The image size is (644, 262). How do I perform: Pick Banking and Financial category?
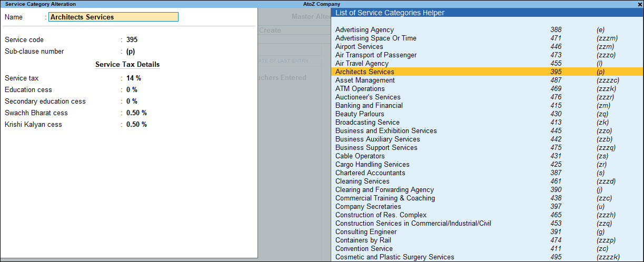pos(487,105)
